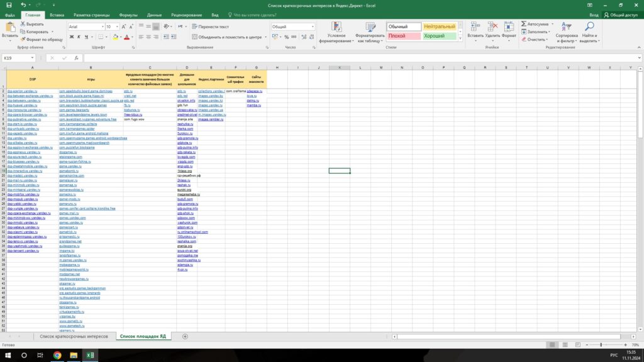Switch to the Вставка ribbon tab
The image size is (644, 362).
57,15
